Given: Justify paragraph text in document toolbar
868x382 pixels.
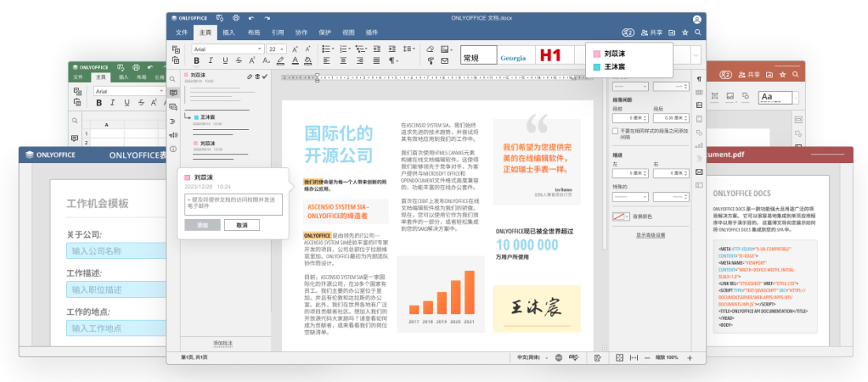Looking at the screenshot, I should coord(376,61).
